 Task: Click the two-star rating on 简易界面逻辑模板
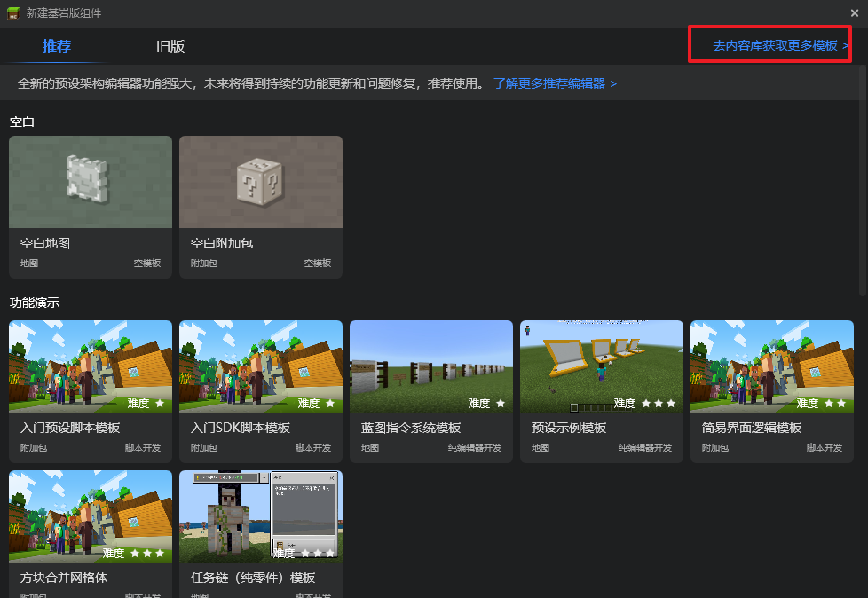pyautogui.click(x=835, y=404)
